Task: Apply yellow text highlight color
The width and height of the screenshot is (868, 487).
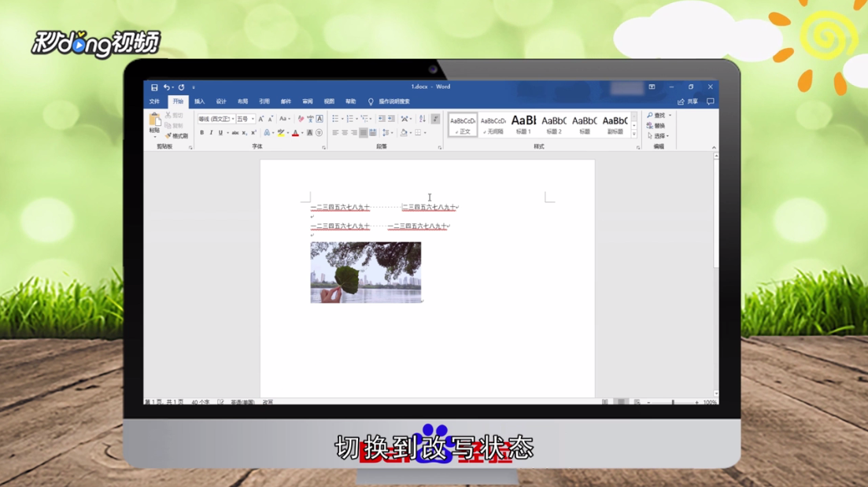Action: [281, 132]
